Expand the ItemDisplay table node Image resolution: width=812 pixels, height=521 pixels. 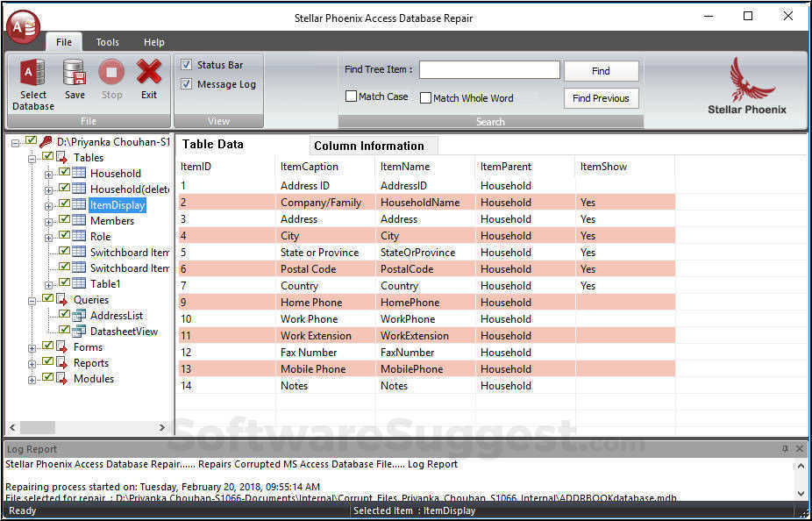pyautogui.click(x=49, y=207)
